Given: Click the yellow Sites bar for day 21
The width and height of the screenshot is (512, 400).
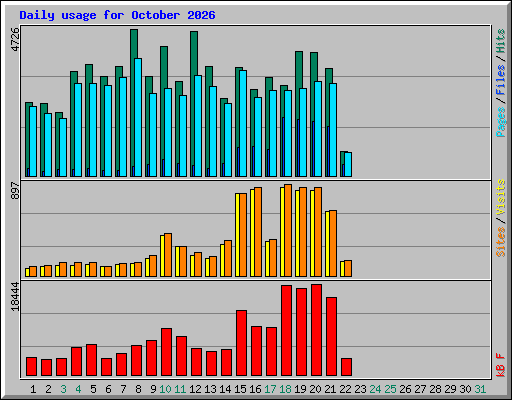Looking at the screenshot, I should click(327, 244).
